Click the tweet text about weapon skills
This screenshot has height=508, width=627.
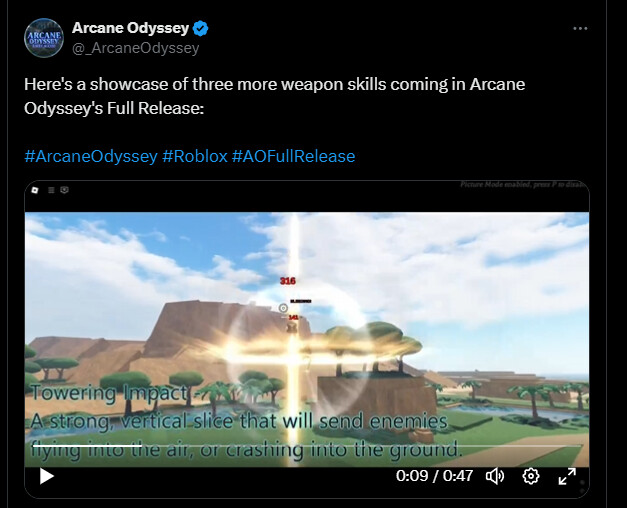pyautogui.click(x=274, y=96)
